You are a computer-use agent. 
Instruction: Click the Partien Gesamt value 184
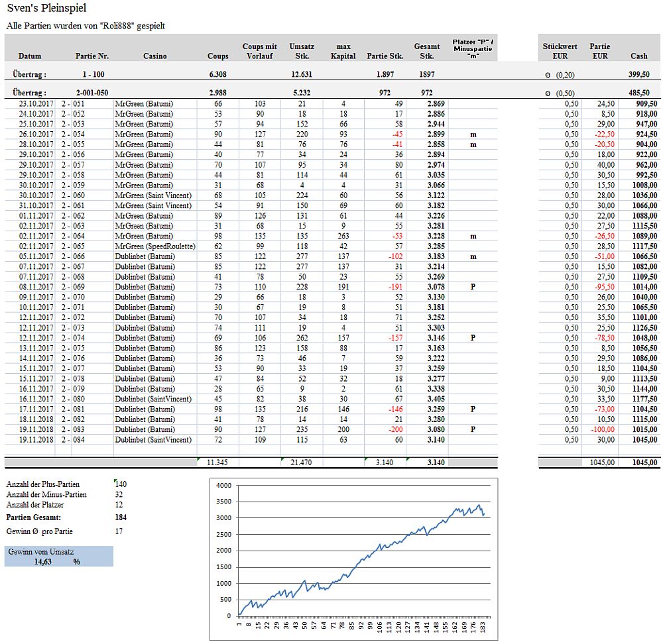120,517
